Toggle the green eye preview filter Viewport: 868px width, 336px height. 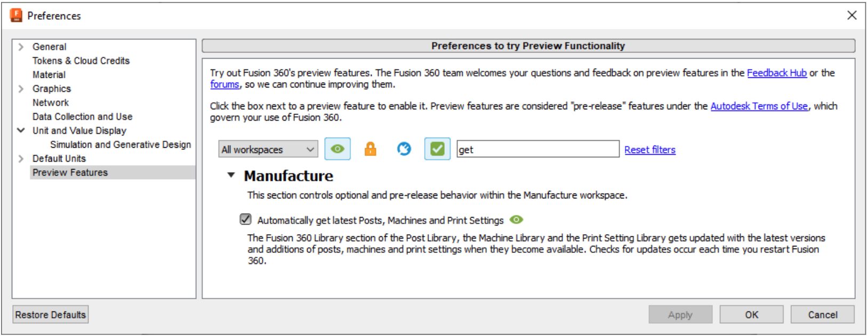point(337,149)
